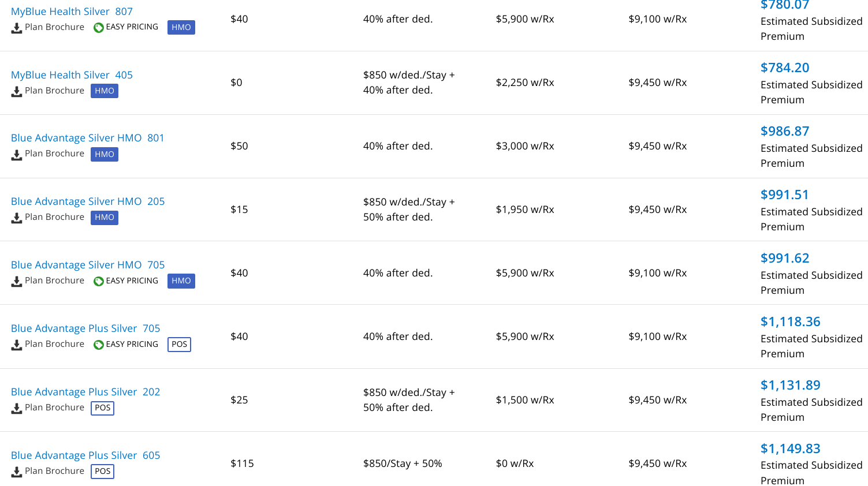
Task: Click download icon for Blue Advantage Plus Silver 202
Action: click(17, 408)
